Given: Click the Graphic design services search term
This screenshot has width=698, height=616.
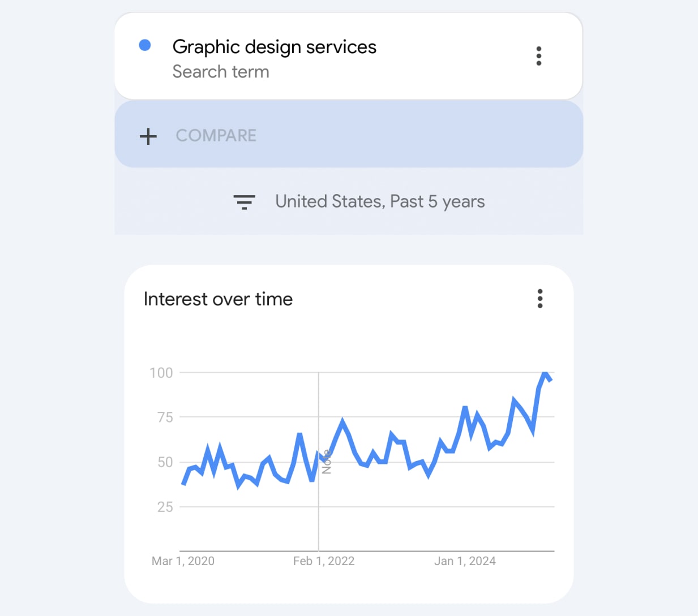Looking at the screenshot, I should click(275, 47).
